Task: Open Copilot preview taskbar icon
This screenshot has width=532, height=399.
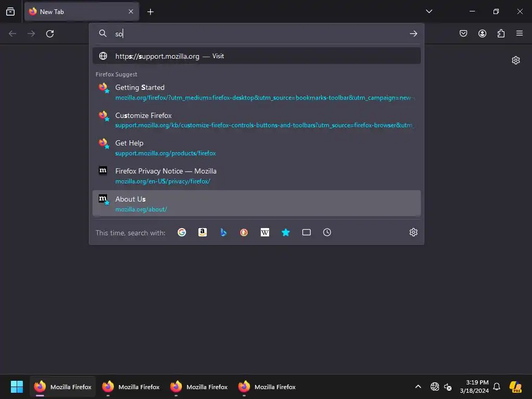Action: (516, 387)
